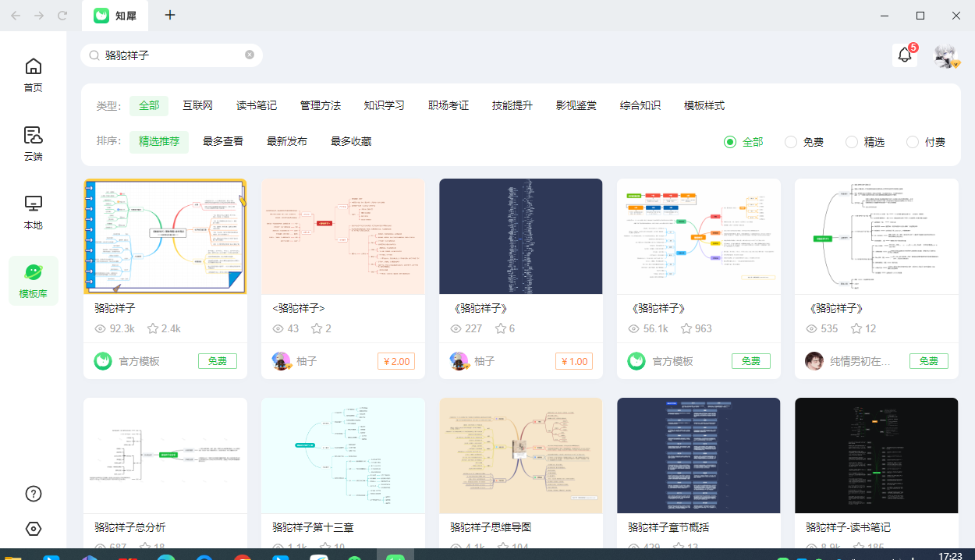Open the 骆驼祥子思维导图 template thumbnail
The image size is (975, 560).
[521, 455]
